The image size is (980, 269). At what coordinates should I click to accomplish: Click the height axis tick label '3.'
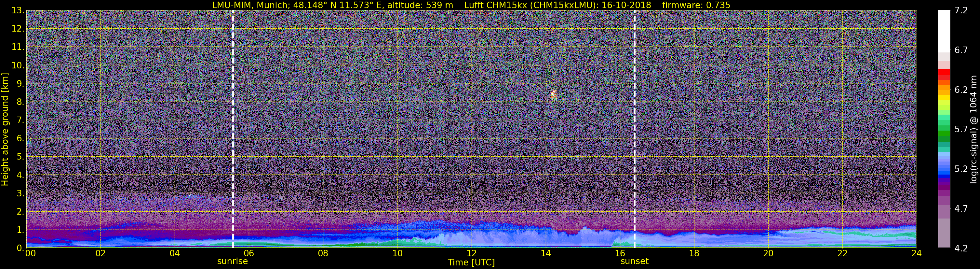(x=20, y=193)
